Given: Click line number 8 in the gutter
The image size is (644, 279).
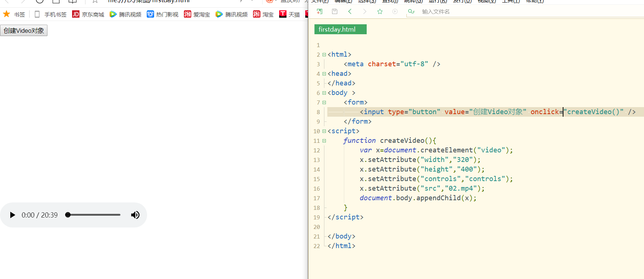Looking at the screenshot, I should pyautogui.click(x=318, y=112).
